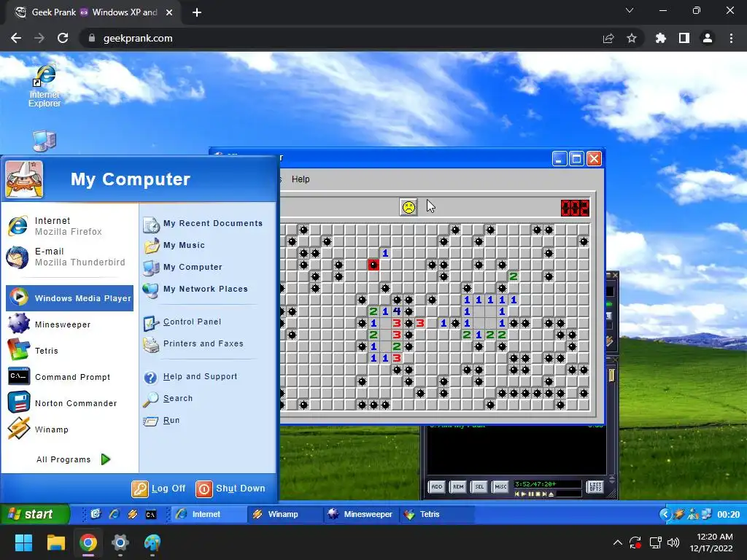Open Windows 11 File Explorer taskbar icon
The height and width of the screenshot is (560, 747).
[x=55, y=542]
